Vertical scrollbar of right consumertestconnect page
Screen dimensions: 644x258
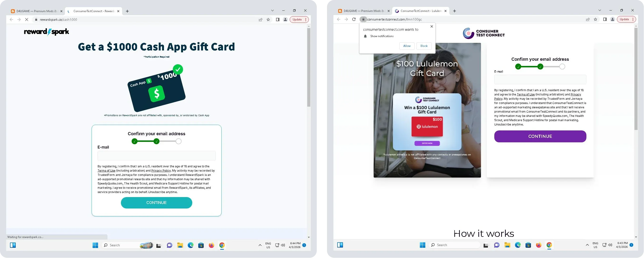click(636, 79)
